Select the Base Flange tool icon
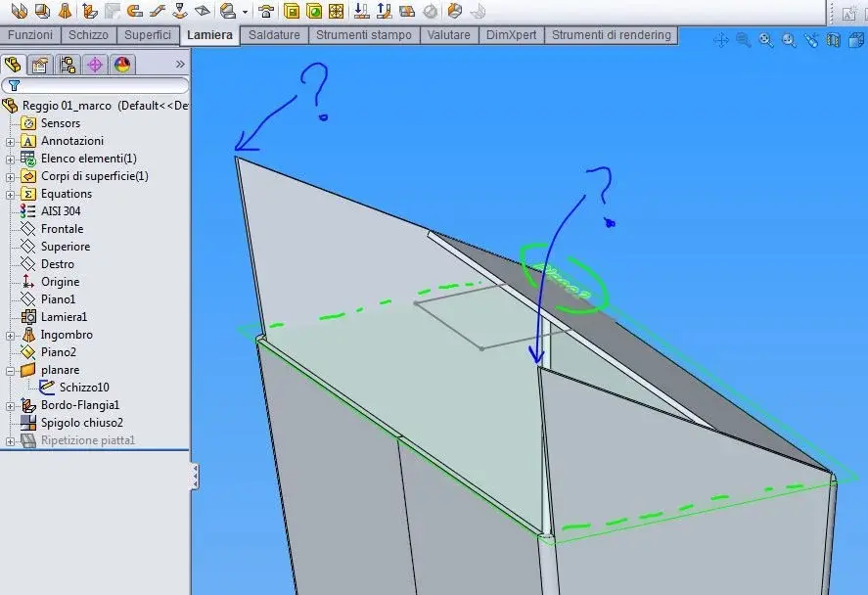Viewport: 868px width, 595px height. pos(20,11)
